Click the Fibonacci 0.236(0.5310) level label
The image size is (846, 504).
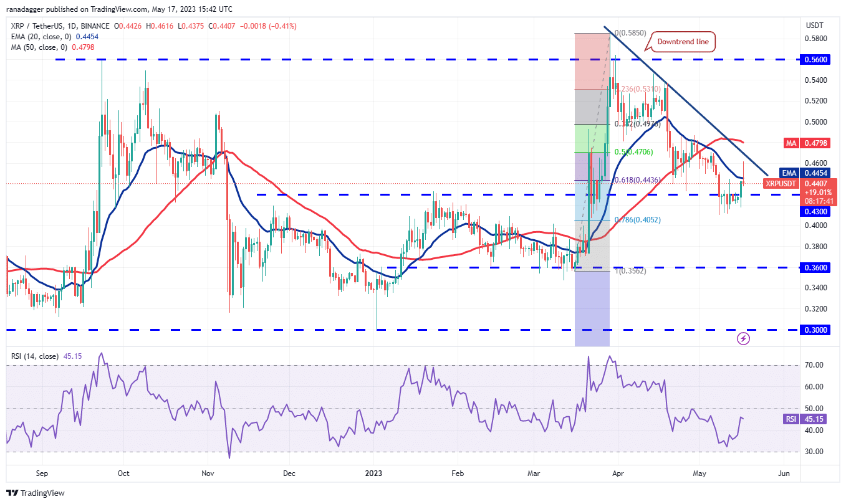point(638,89)
